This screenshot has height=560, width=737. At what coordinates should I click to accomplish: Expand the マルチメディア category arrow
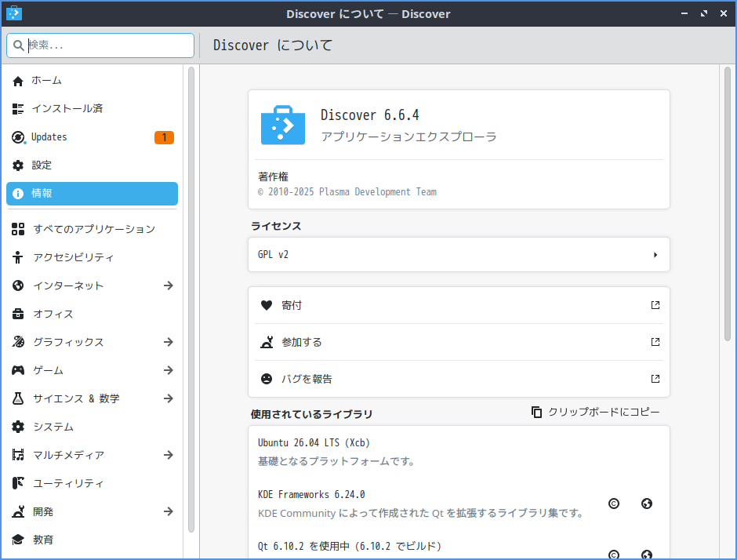(169, 455)
